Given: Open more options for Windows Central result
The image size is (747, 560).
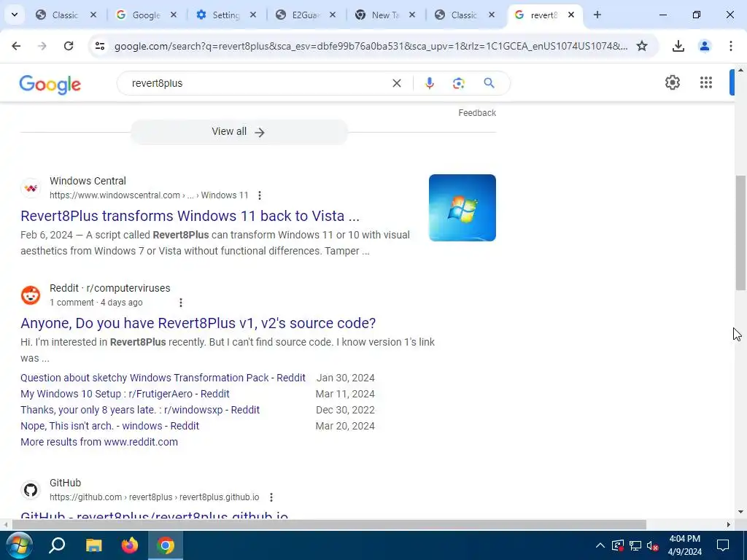Looking at the screenshot, I should (x=259, y=195).
